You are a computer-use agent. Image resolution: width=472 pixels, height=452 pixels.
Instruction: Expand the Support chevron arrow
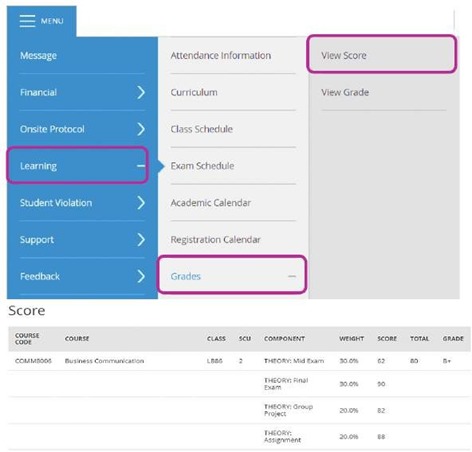(141, 239)
